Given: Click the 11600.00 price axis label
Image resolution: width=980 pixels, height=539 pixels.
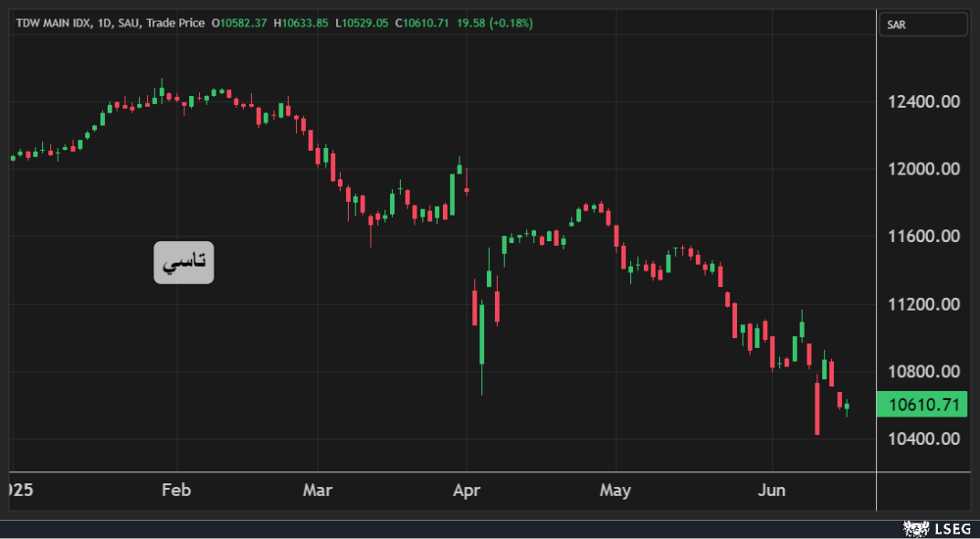Looking at the screenshot, I should pos(923,237).
